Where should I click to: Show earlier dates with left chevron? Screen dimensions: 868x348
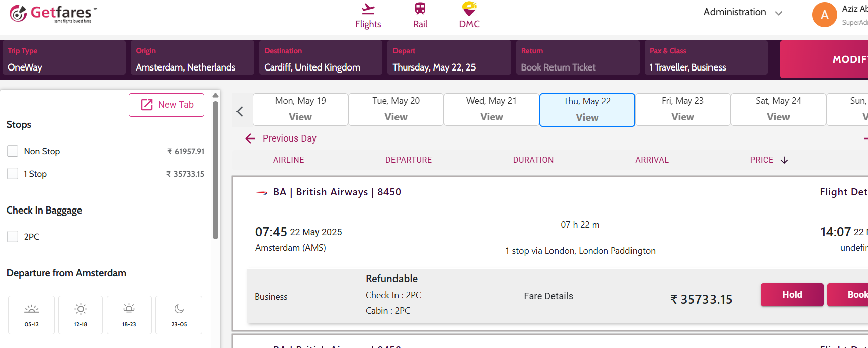[x=240, y=111]
